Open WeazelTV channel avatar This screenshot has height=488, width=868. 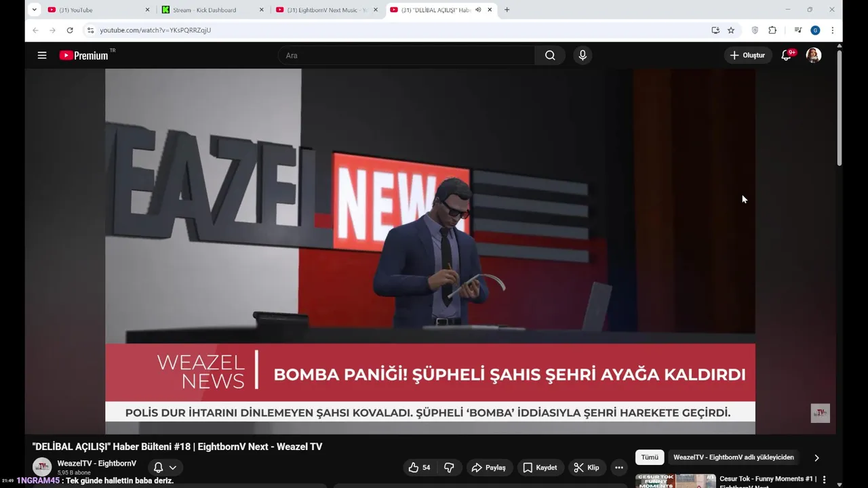[42, 467]
